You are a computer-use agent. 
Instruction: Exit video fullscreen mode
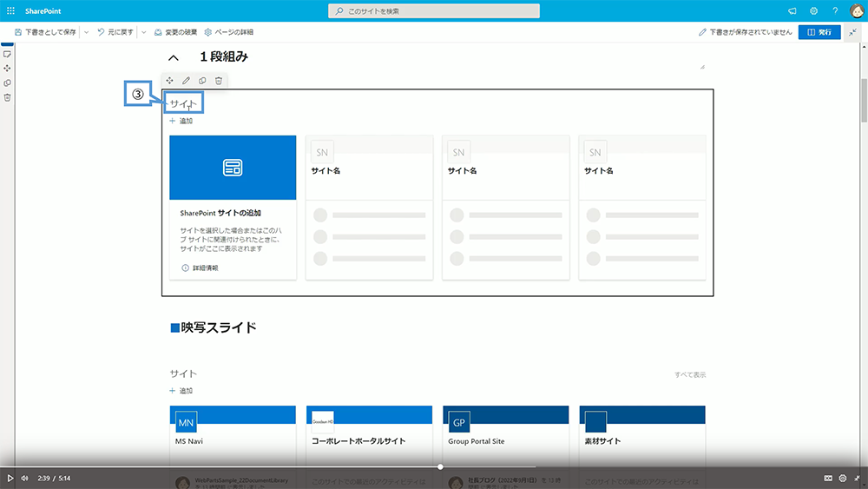coord(857,479)
